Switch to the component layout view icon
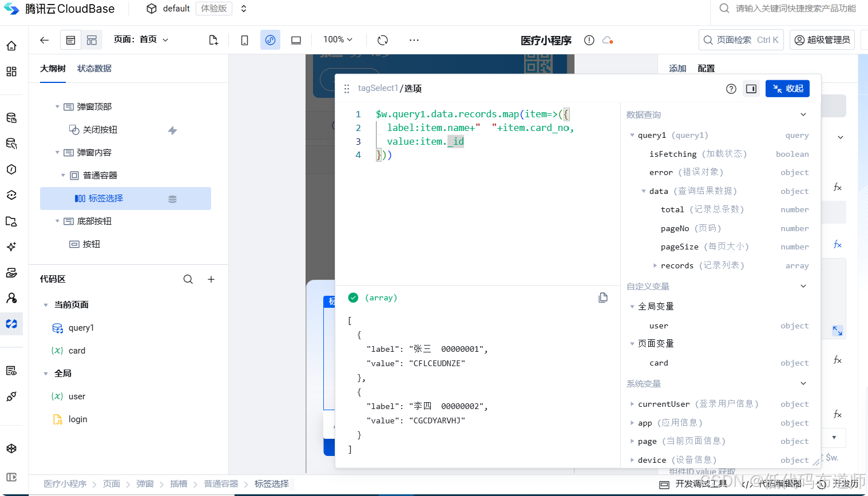This screenshot has width=868, height=496. 92,40
